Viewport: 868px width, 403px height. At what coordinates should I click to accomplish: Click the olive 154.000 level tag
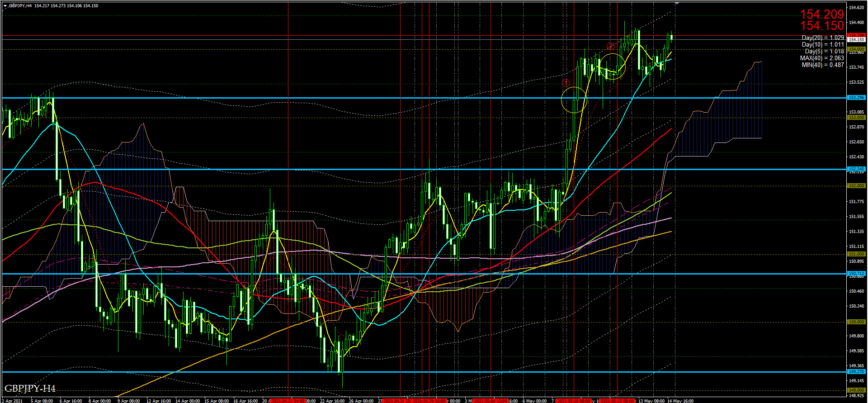[856, 49]
